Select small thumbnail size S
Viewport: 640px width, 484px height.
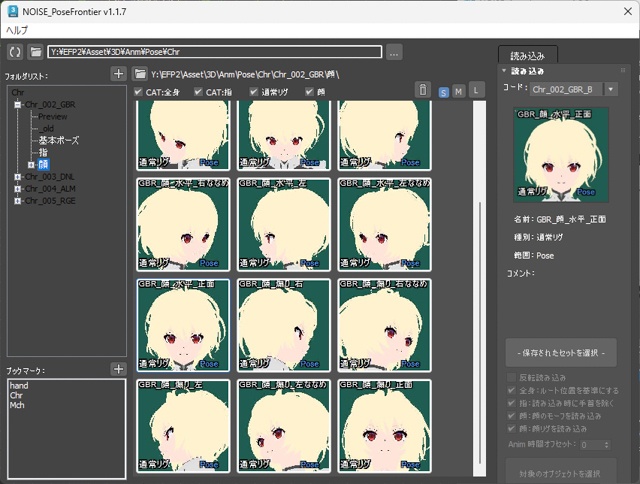[x=443, y=93]
